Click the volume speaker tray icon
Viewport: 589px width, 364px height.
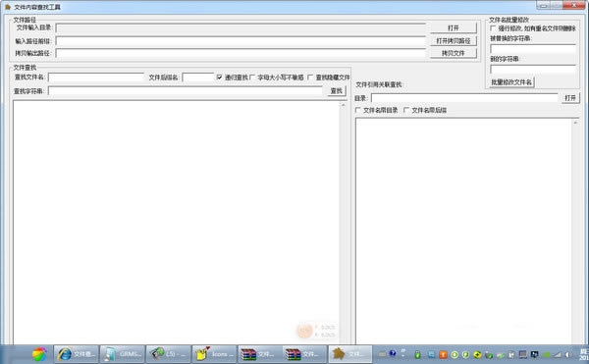(569, 354)
